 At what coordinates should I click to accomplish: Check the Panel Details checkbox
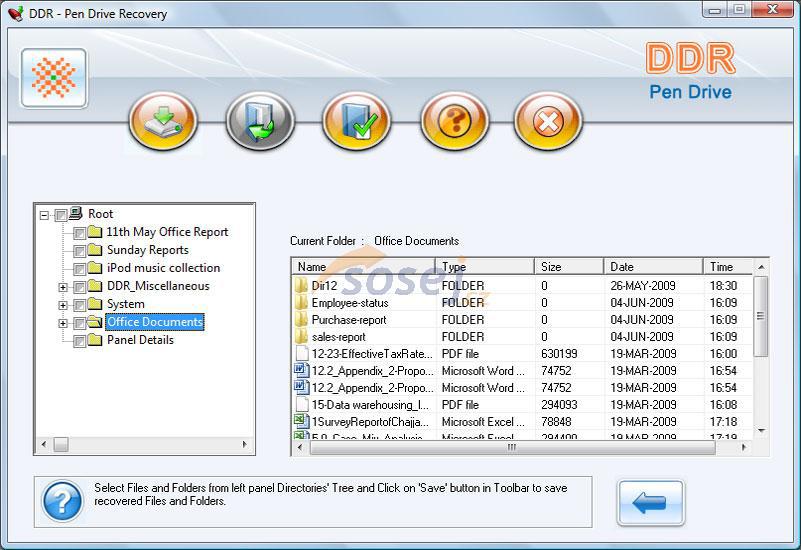(x=79, y=341)
